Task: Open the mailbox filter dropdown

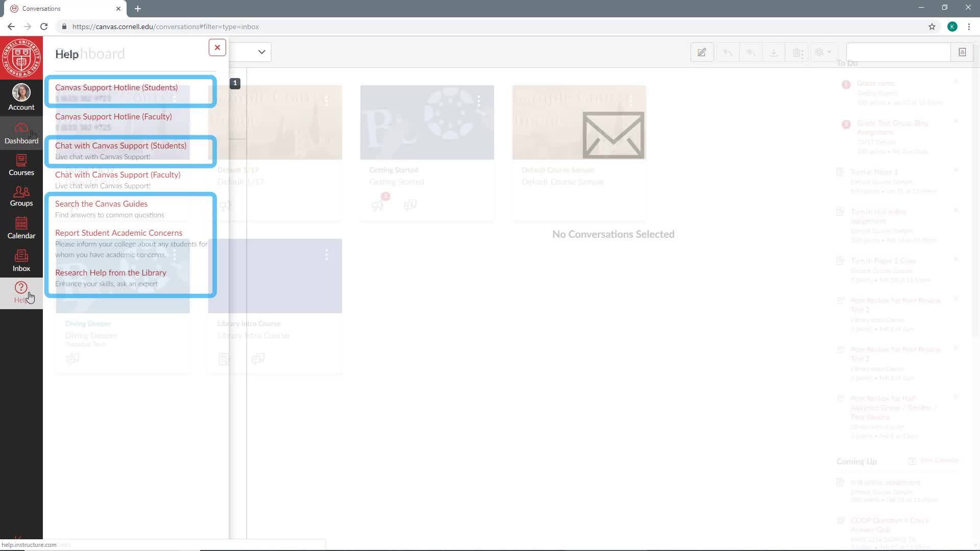Action: point(261,52)
